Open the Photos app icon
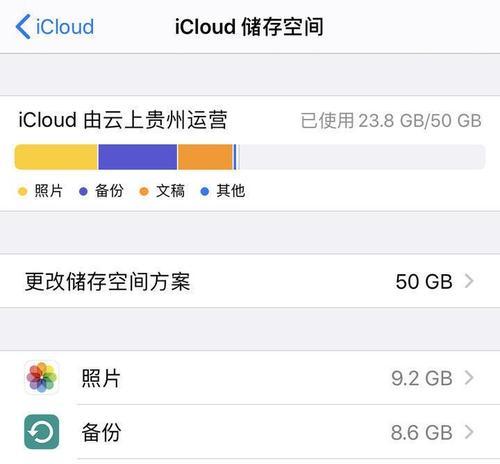The image size is (500, 464). click(x=42, y=377)
